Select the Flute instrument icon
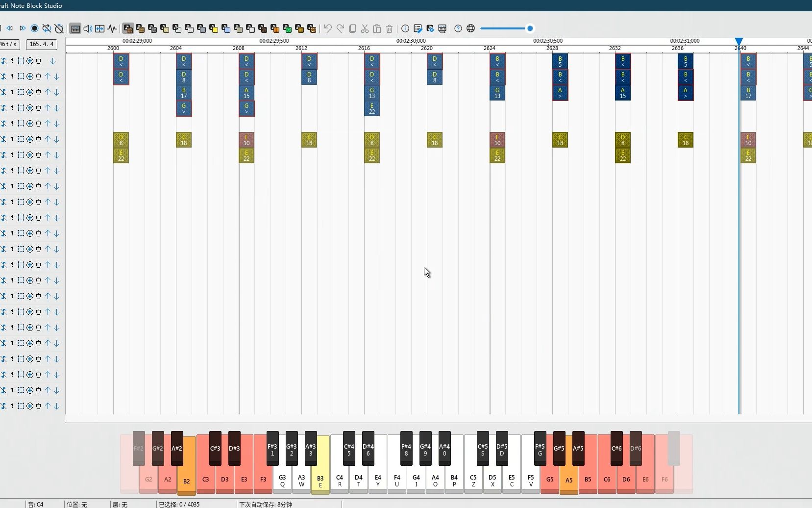This screenshot has width=812, height=508. (201, 28)
